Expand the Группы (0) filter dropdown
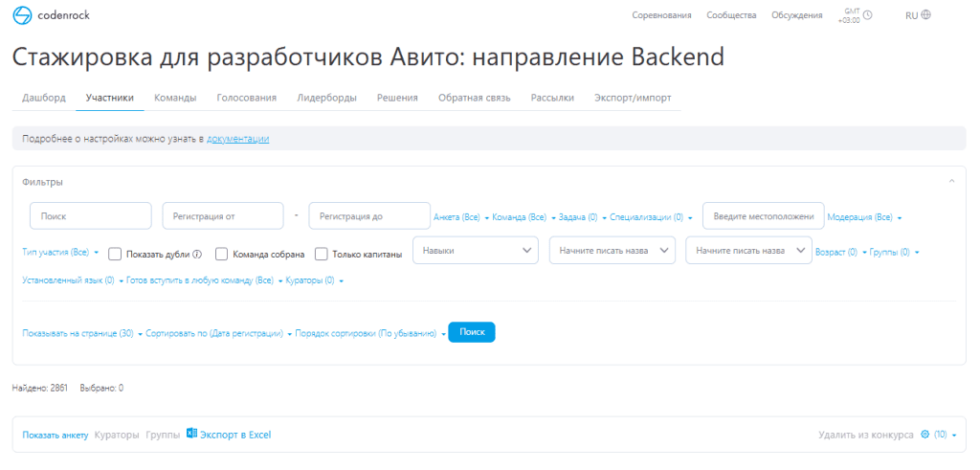980x470 pixels. pos(895,253)
